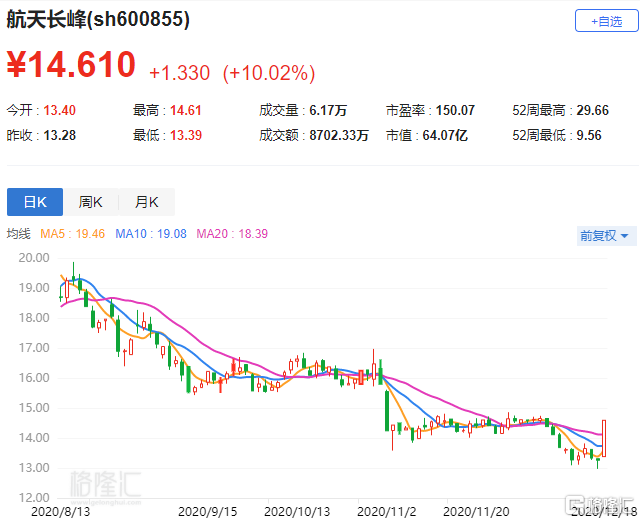
Task: Switch to the 周K weekly chart tab
Action: tap(91, 202)
